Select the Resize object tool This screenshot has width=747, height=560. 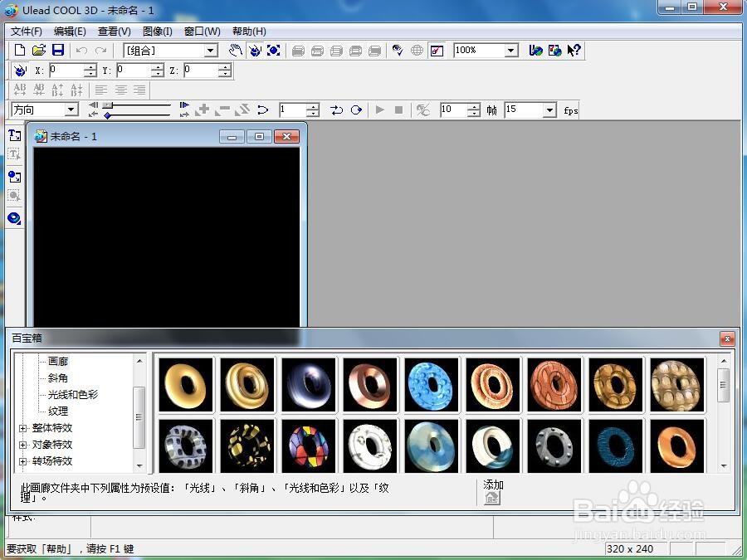273,51
